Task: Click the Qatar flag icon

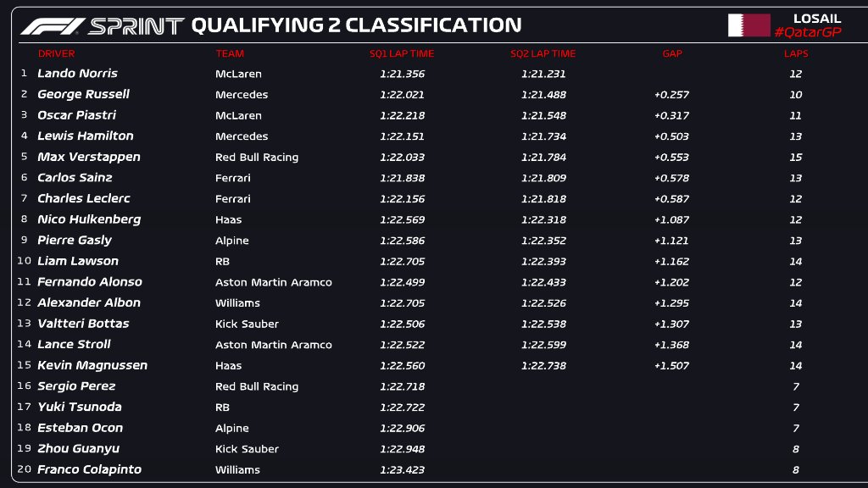Action: click(748, 25)
